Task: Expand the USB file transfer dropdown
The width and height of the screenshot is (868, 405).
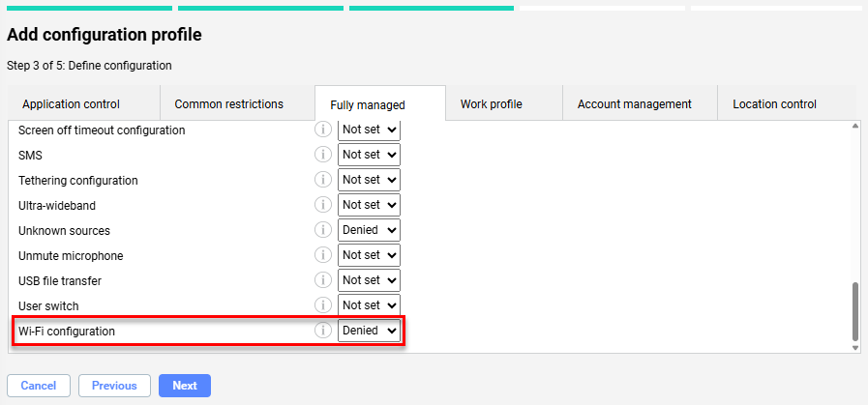Action: [369, 280]
